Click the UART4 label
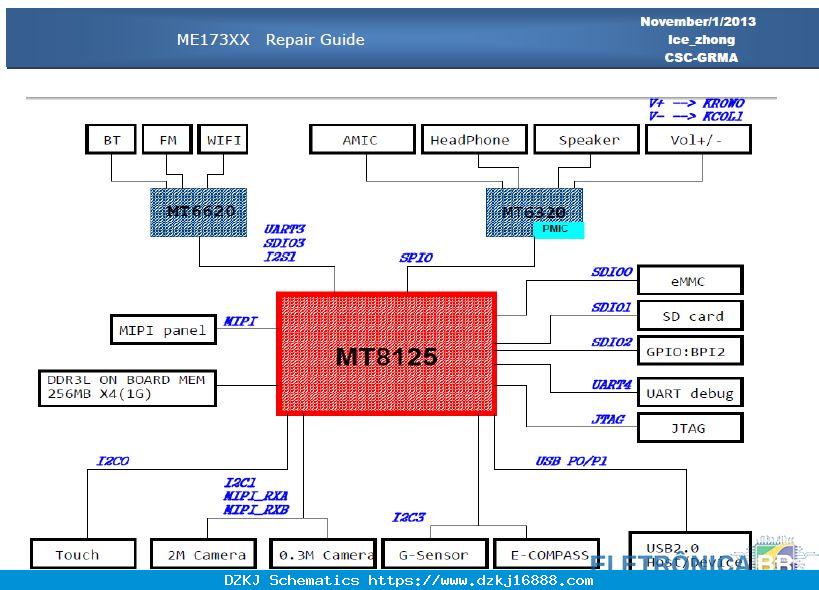Image resolution: width=819 pixels, height=590 pixels. tap(612, 385)
